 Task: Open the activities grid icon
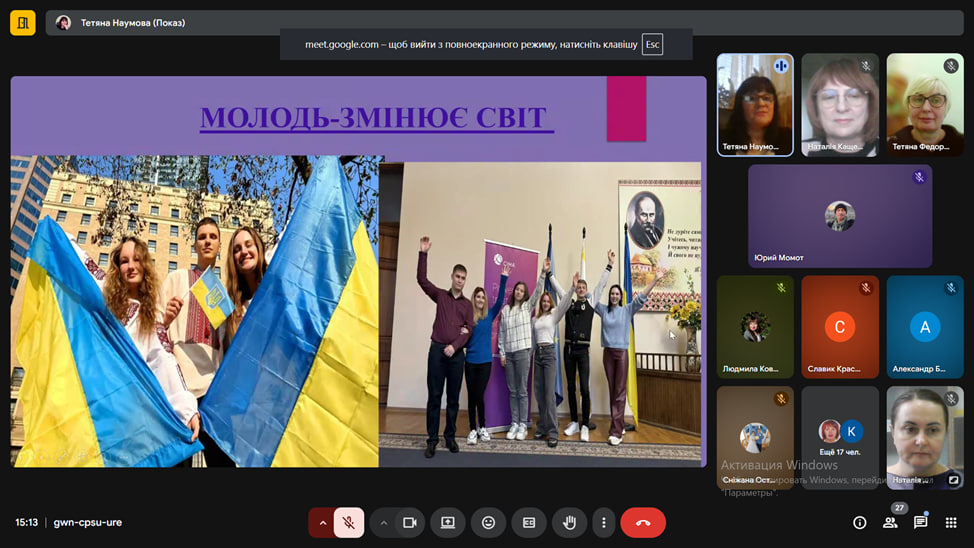951,522
